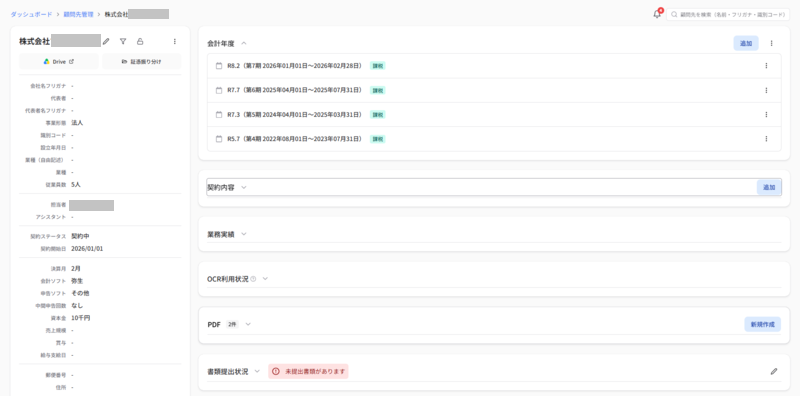Click 課税 tag on R5.7 row

coord(378,139)
